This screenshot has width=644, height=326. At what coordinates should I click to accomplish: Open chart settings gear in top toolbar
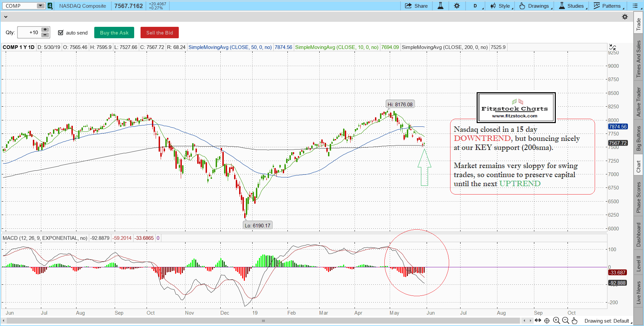457,6
